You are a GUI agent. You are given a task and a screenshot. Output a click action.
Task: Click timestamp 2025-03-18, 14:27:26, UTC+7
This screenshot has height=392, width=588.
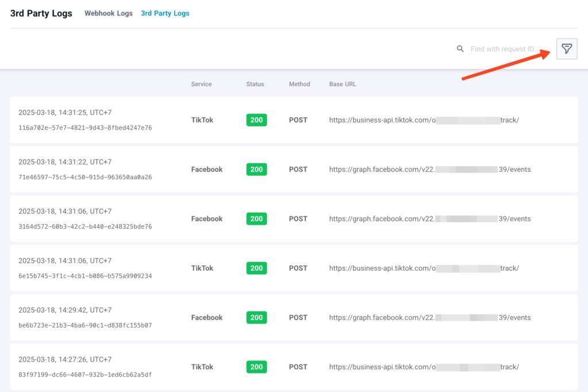pyautogui.click(x=65, y=359)
